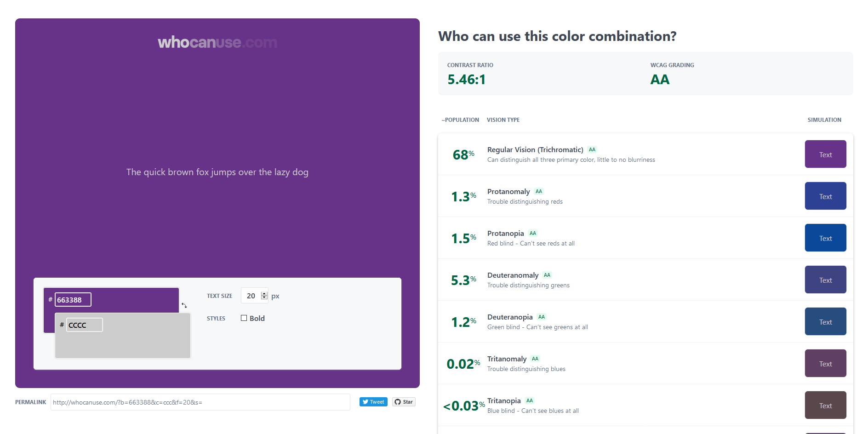Viewport: 868px width, 434px height.
Task: Click the Tritanomaly simulation Text swatch
Action: (x=825, y=364)
